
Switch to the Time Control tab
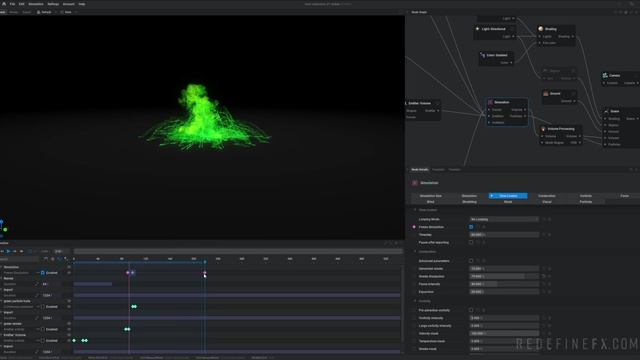click(x=508, y=196)
